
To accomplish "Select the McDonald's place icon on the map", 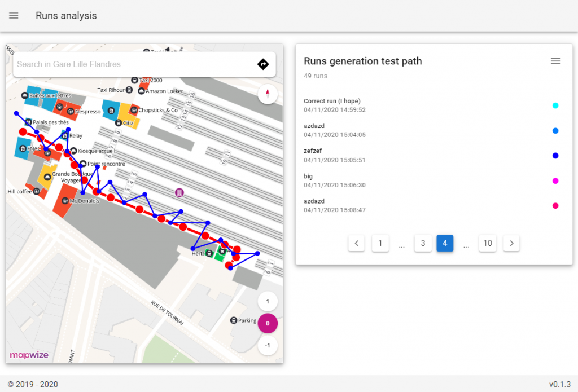I will [65, 201].
